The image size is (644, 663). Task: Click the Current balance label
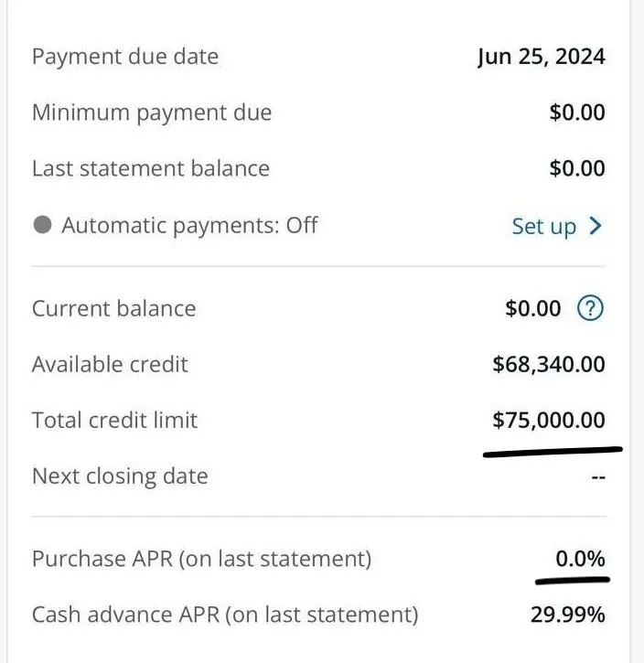(x=114, y=308)
